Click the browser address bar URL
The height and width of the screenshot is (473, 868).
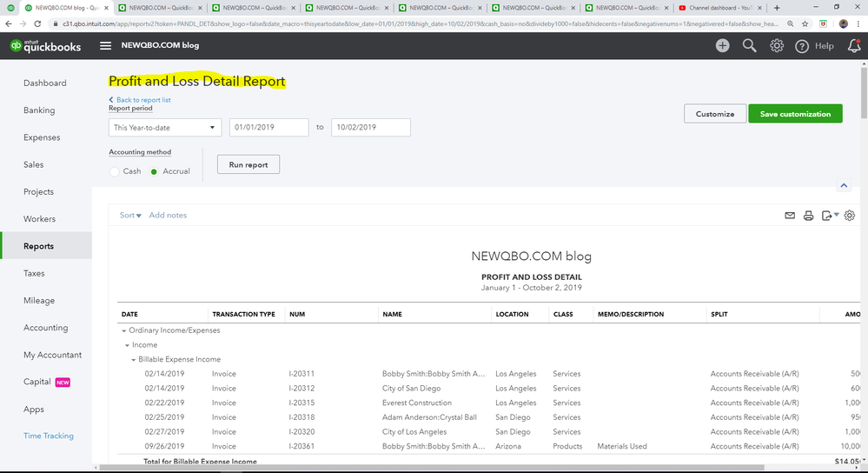click(x=421, y=23)
